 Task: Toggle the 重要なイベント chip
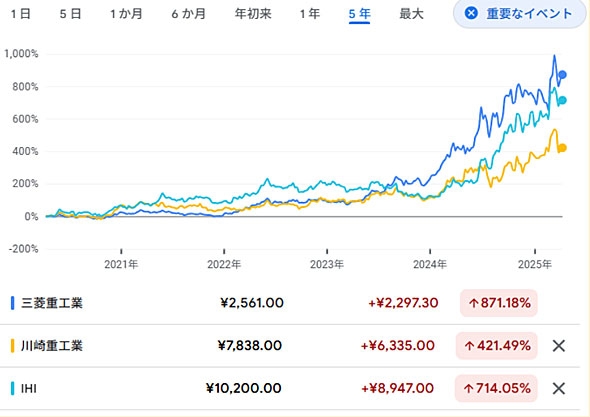[x=520, y=14]
